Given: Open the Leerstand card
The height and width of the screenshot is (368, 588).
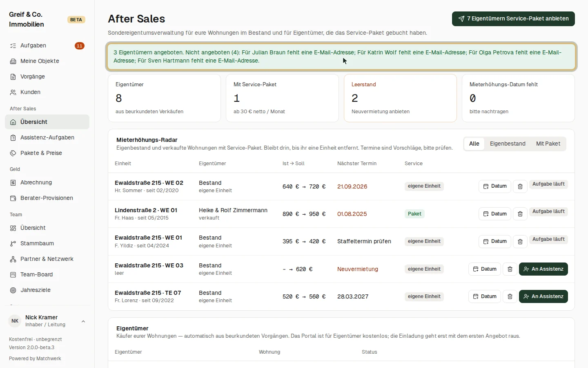Looking at the screenshot, I should pyautogui.click(x=400, y=98).
